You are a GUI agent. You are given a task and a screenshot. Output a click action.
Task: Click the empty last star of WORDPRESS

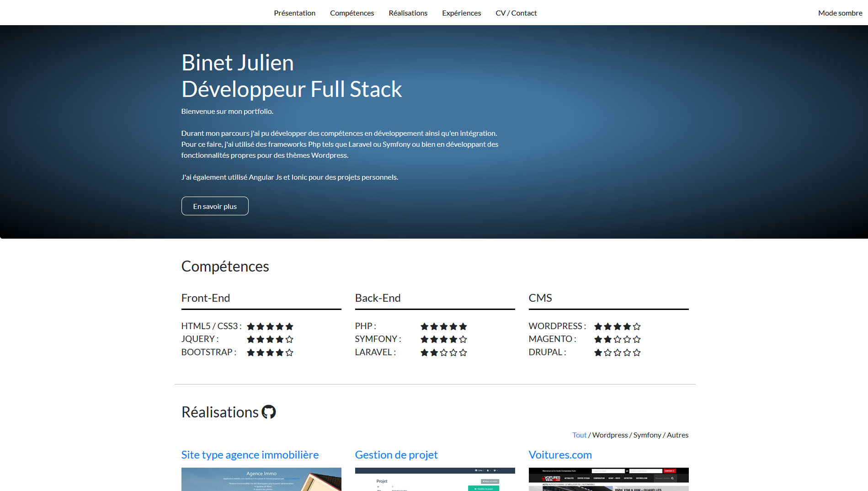pos(637,326)
